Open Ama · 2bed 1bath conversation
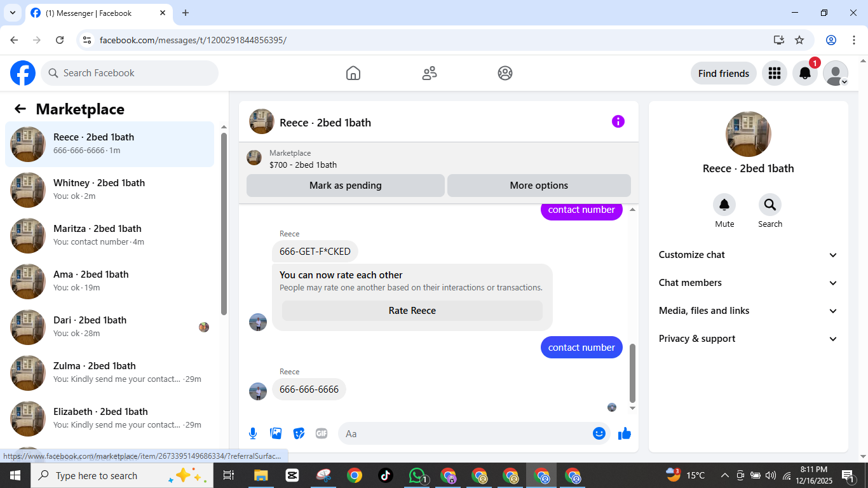This screenshot has height=488, width=868. [x=110, y=281]
